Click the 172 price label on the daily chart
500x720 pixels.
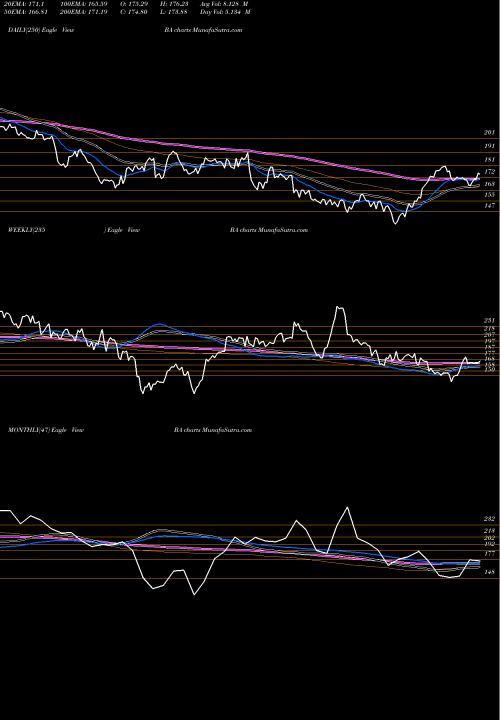(489, 172)
